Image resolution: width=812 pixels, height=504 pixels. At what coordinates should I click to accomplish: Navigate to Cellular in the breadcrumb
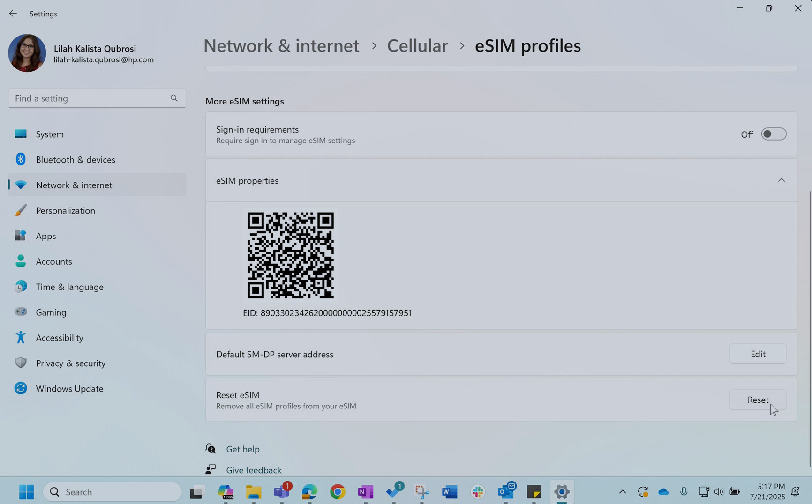417,46
